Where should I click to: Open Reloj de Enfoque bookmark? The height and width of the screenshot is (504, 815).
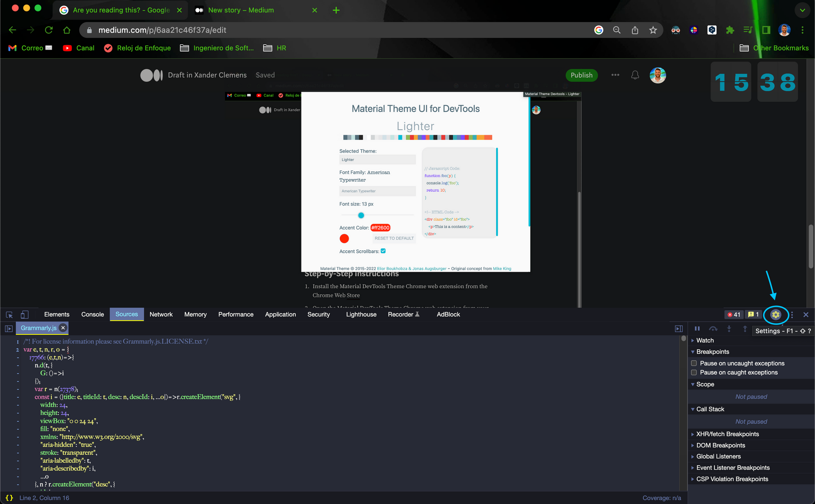point(137,48)
